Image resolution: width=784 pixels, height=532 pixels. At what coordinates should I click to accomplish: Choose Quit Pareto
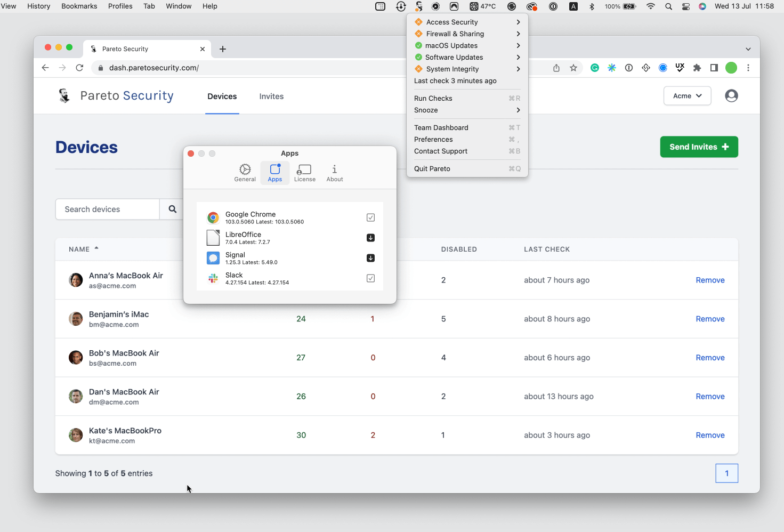point(467,168)
